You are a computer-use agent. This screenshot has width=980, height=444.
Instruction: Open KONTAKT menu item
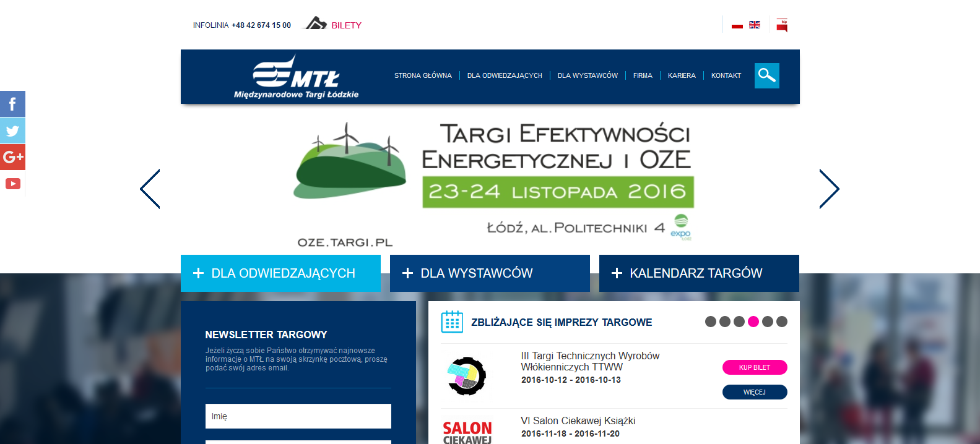[726, 75]
